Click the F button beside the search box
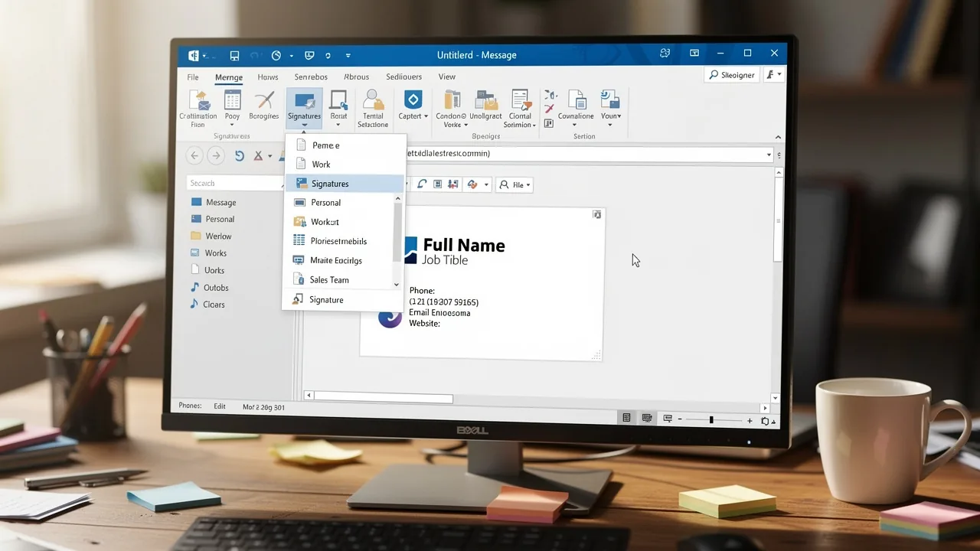 pos(774,74)
